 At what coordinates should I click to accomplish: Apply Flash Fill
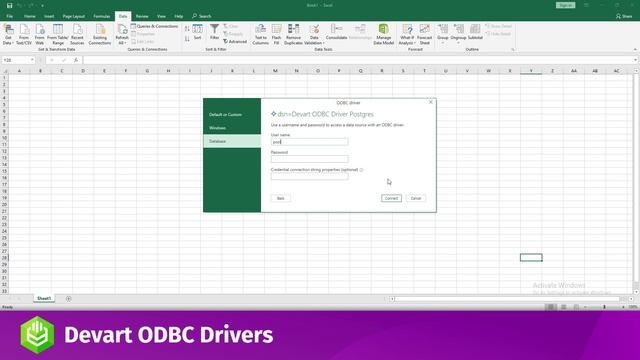276,34
